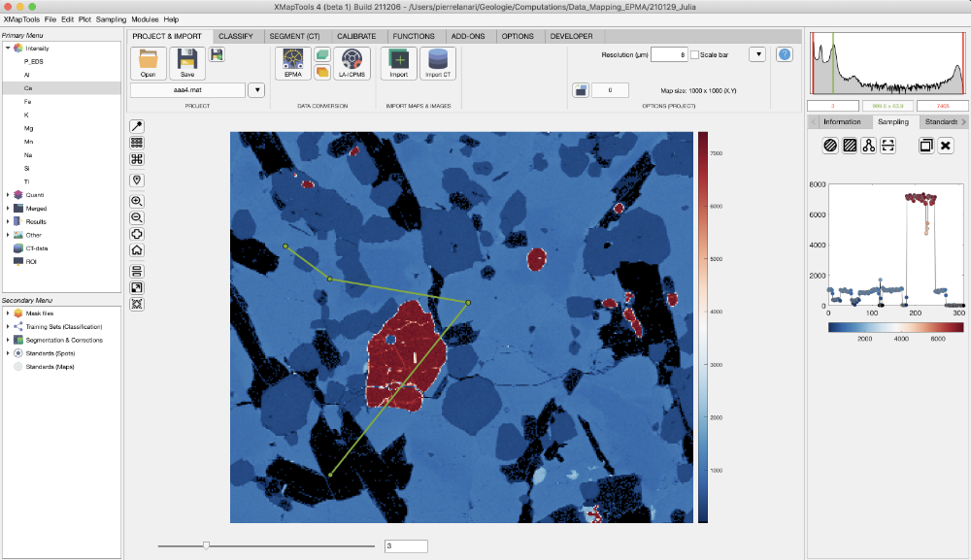Expand the Results tree node
The height and width of the screenshot is (560, 971).
[8, 221]
